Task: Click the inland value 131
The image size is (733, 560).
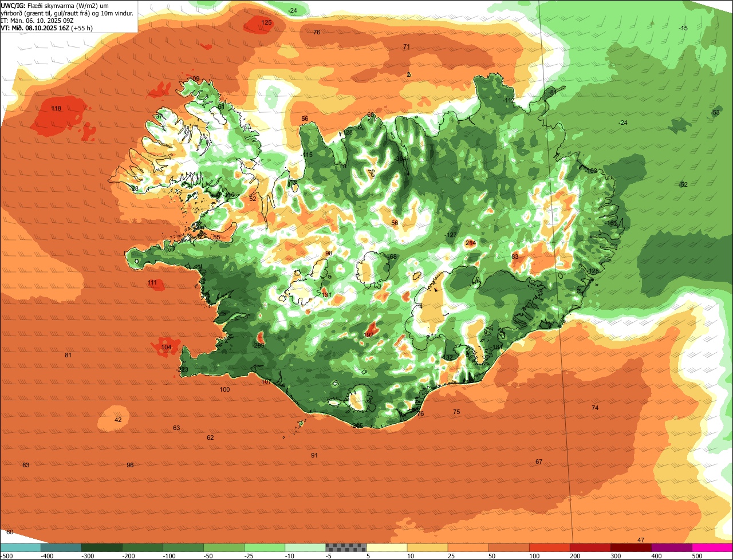Action: point(326,295)
